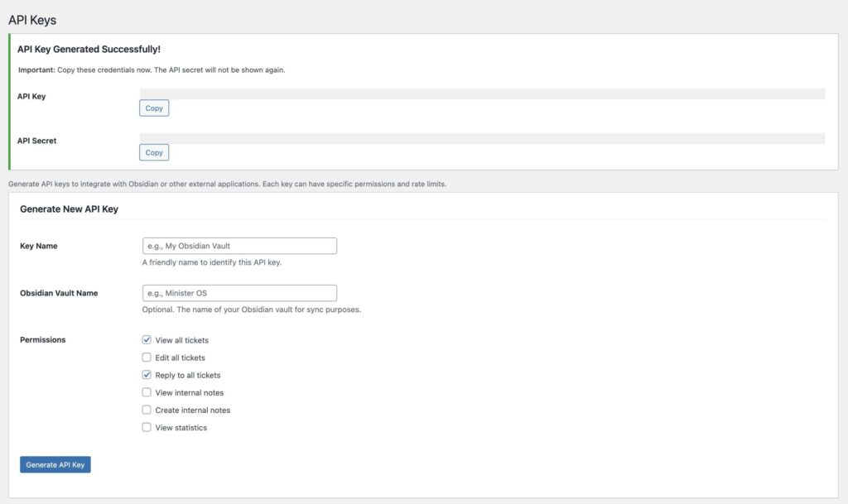Click the API Key Generated Successfully notice title
848x504 pixels.
click(x=89, y=50)
